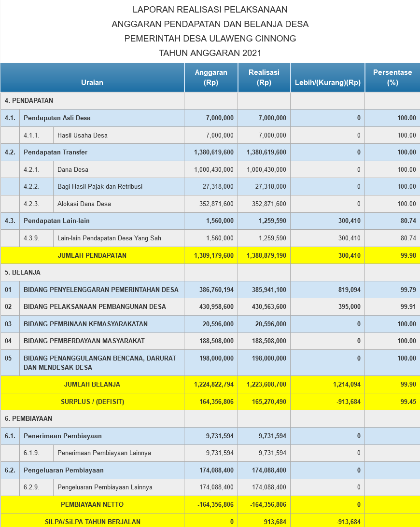Image resolution: width=420 pixels, height=527 pixels.
Task: Click the Persentase (%) column header
Action: pyautogui.click(x=392, y=77)
